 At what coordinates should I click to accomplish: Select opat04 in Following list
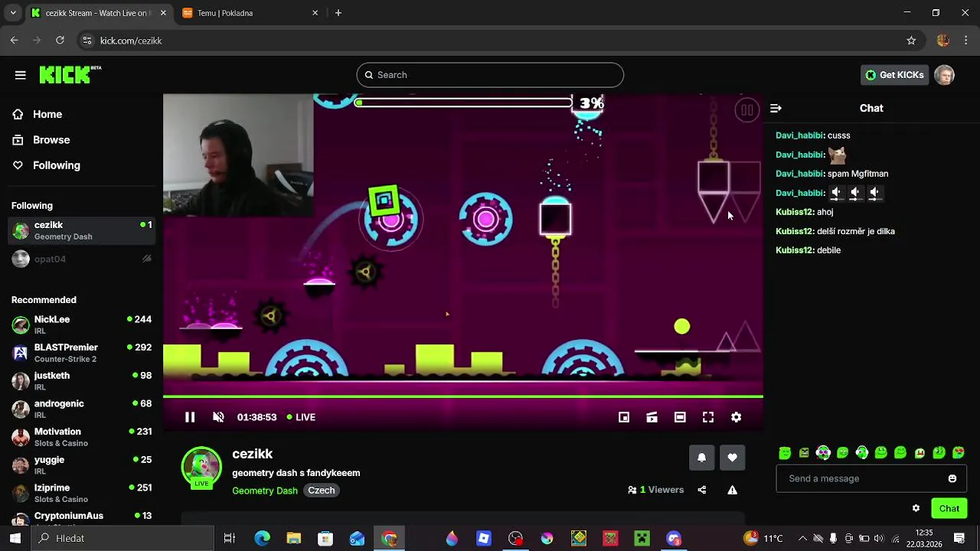[81, 259]
